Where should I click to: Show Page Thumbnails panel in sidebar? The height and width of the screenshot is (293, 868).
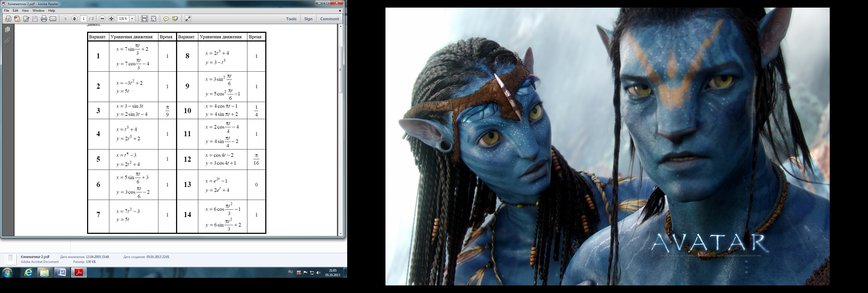(x=7, y=30)
